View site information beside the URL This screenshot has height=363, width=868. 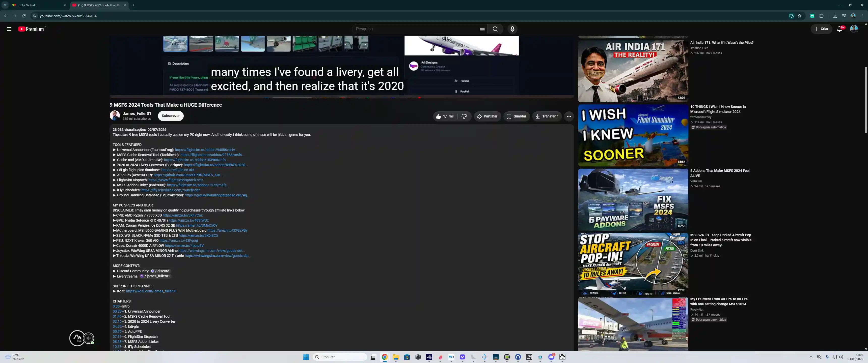34,16
